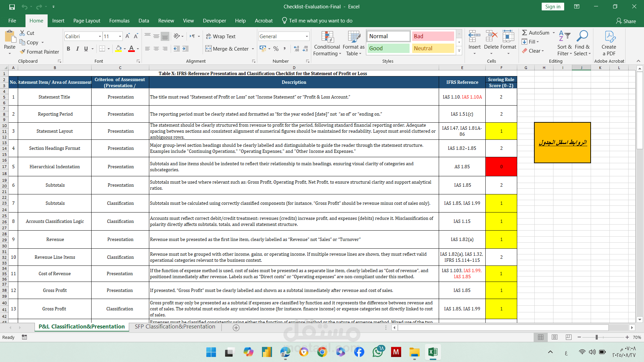Image resolution: width=644 pixels, height=362 pixels.
Task: Click the Decrease Decimal icon
Action: 305,49
